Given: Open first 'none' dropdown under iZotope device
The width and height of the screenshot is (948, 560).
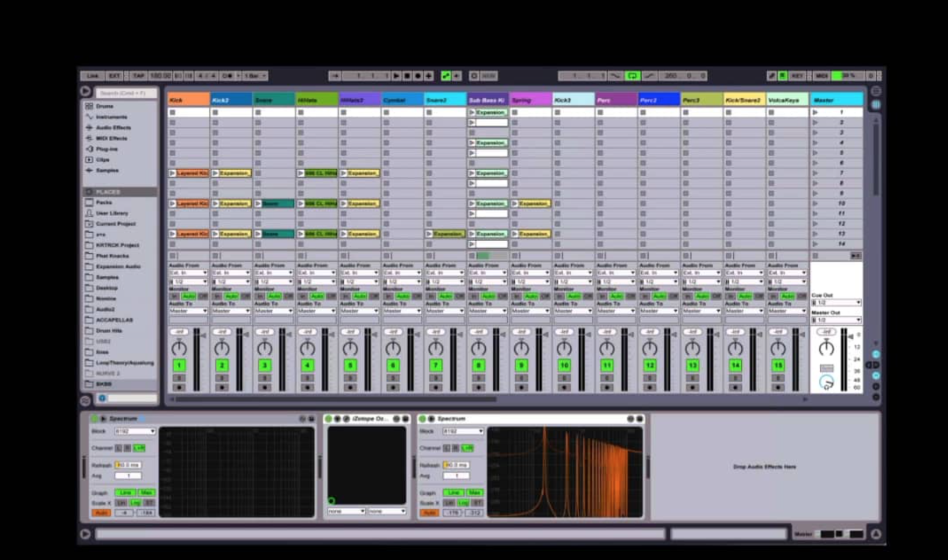Looking at the screenshot, I should tap(346, 511).
